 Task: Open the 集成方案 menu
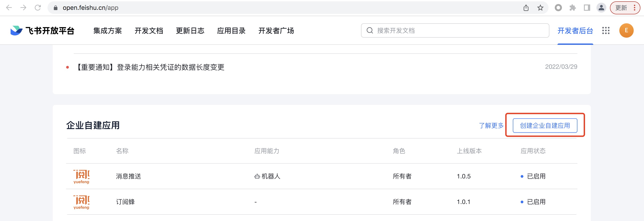[107, 31]
